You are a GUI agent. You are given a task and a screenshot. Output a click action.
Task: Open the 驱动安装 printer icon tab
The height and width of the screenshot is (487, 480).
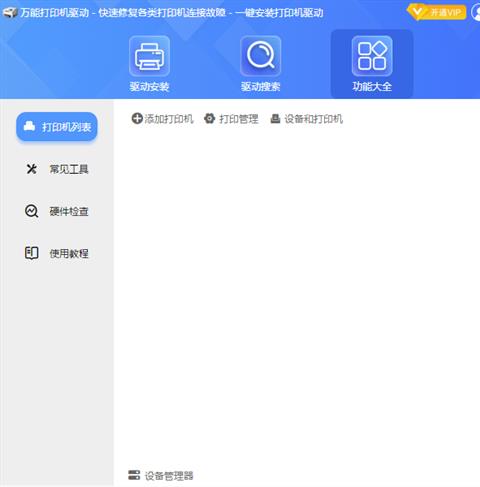(149, 64)
